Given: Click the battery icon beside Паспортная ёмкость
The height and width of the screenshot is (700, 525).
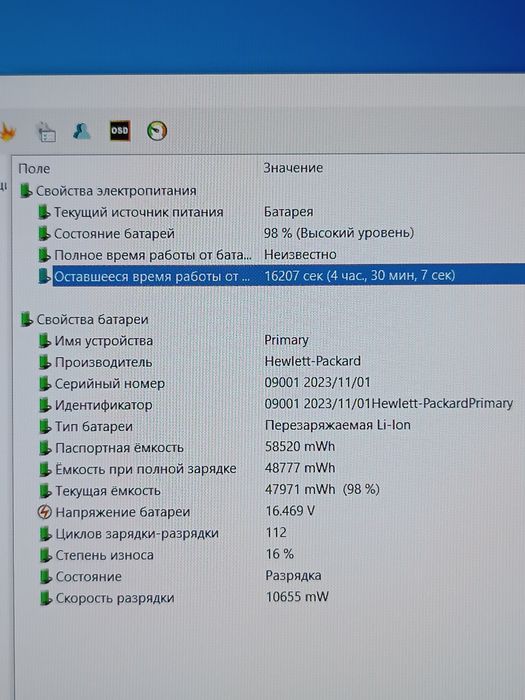Looking at the screenshot, I should pyautogui.click(x=45, y=448).
